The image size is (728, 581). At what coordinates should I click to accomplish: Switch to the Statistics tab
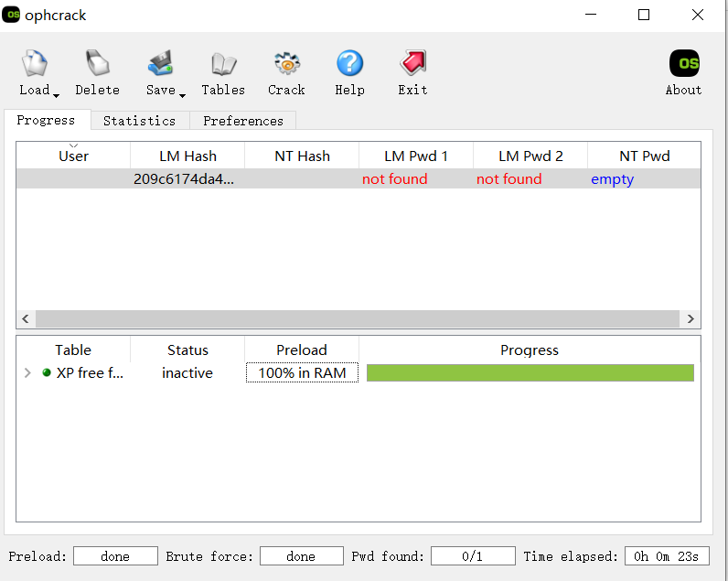[140, 121]
